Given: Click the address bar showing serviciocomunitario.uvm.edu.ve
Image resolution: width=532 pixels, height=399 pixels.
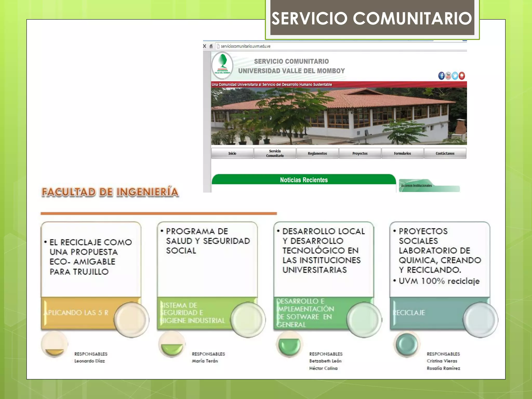Looking at the screenshot, I should tap(341, 46).
